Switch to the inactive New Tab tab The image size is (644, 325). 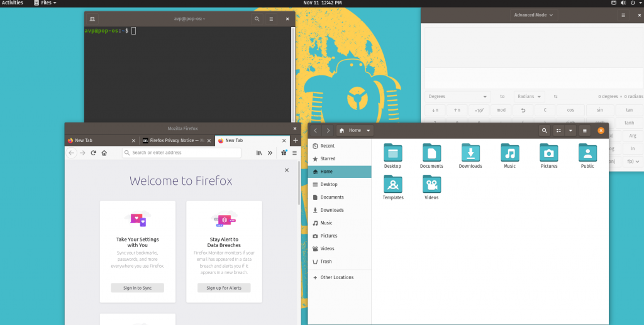101,140
